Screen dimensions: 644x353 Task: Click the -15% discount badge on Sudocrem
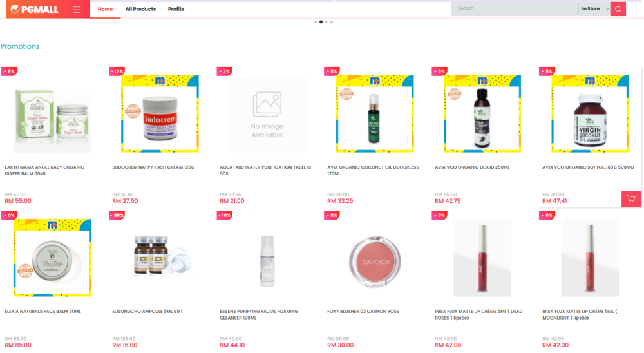pyautogui.click(x=117, y=71)
